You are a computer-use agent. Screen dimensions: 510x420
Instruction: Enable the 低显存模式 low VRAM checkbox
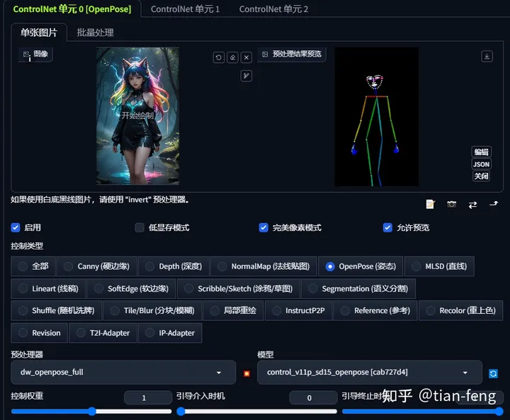(140, 227)
